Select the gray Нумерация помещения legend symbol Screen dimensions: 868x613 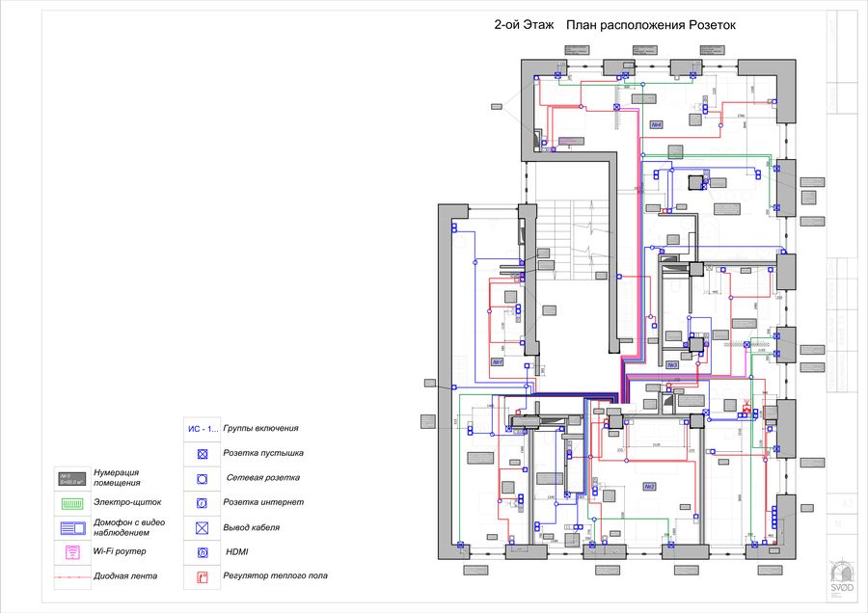coord(72,478)
